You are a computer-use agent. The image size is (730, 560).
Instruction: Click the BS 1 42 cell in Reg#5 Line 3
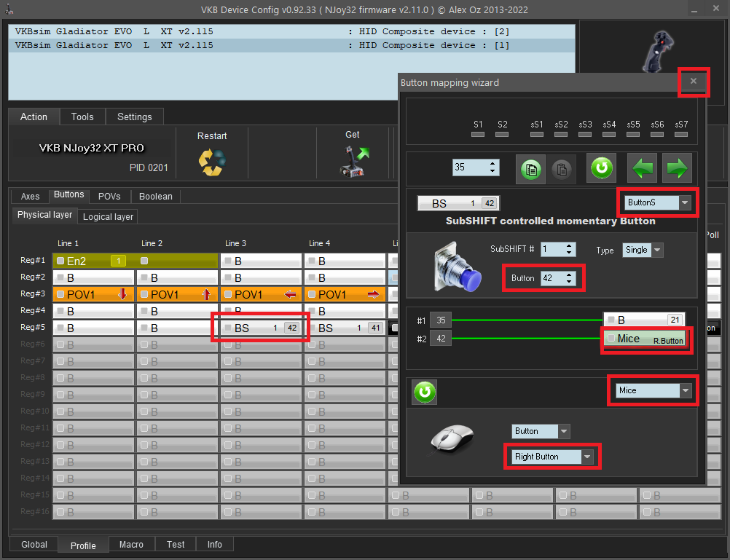click(261, 328)
